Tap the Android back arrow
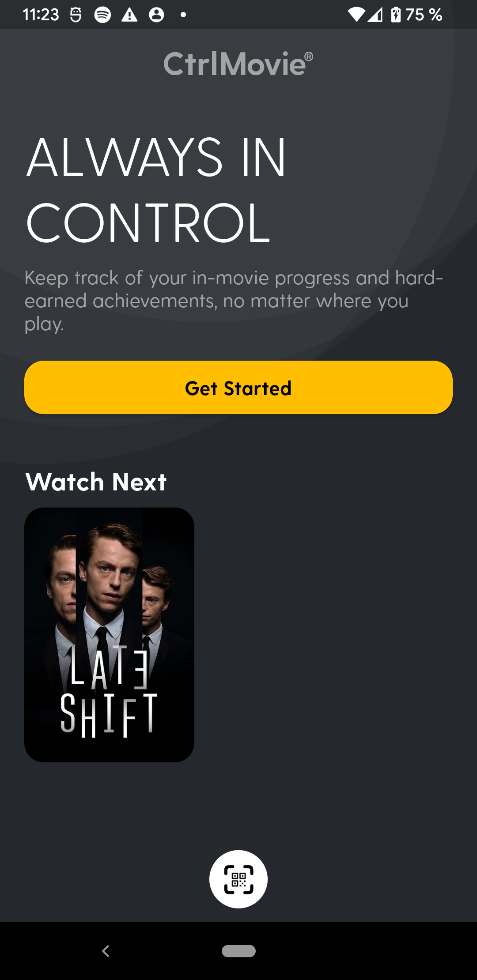This screenshot has width=477, height=980. coord(106,951)
